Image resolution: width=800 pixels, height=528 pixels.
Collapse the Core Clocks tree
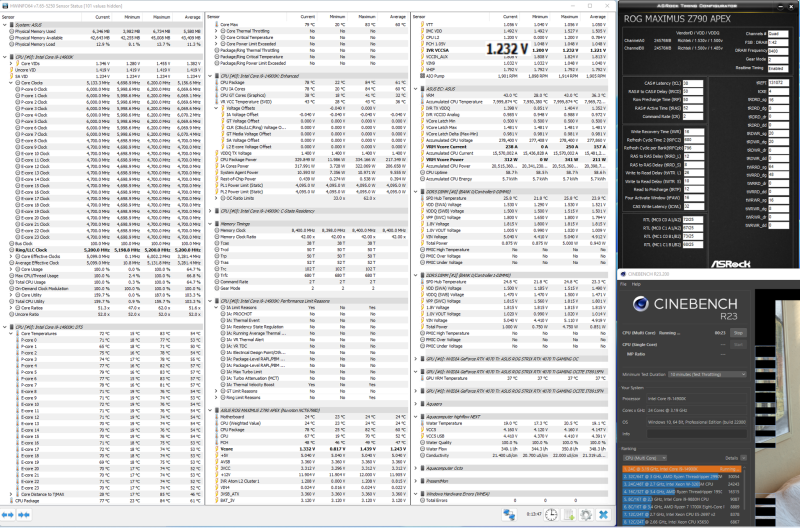[11, 83]
